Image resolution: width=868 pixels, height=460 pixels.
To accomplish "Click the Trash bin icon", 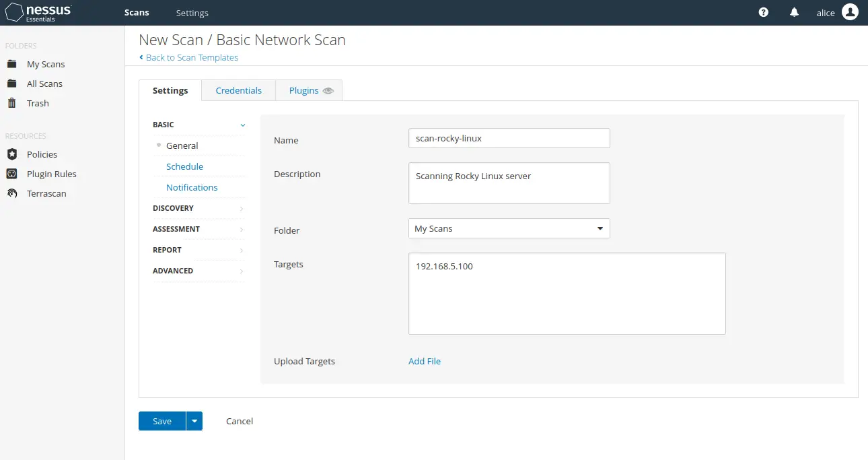I will tap(11, 103).
